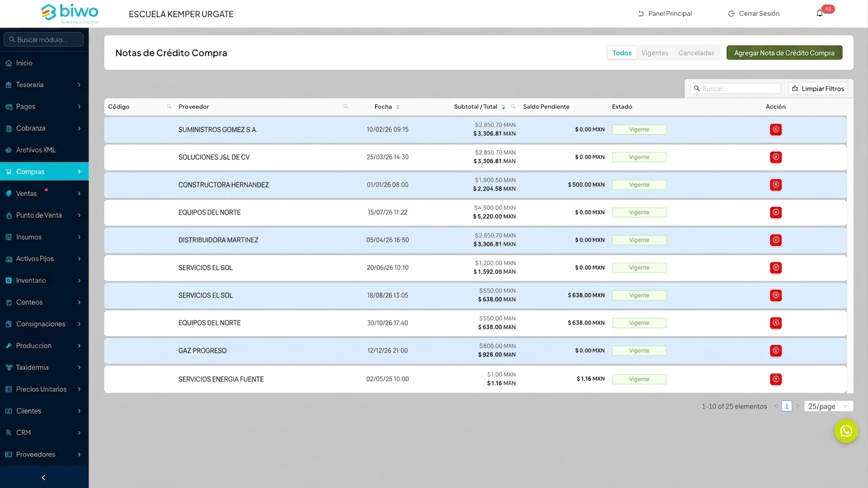The image size is (868, 488).
Task: Click date 02/05/25 10:00
Action: tap(387, 379)
